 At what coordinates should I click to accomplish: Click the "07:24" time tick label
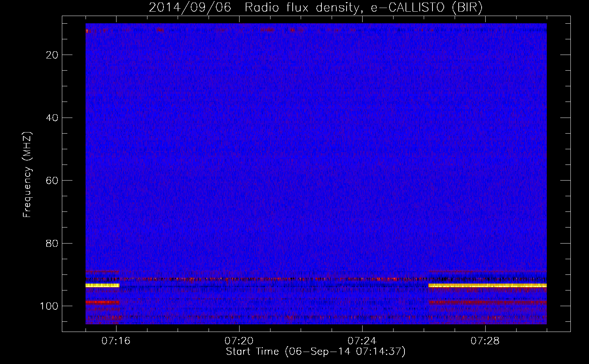(x=362, y=341)
